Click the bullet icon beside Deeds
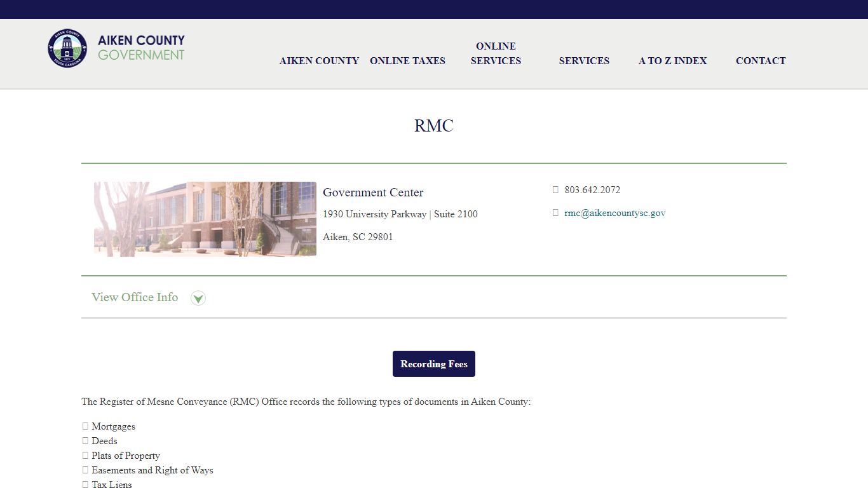The width and height of the screenshot is (868, 488). pos(85,441)
